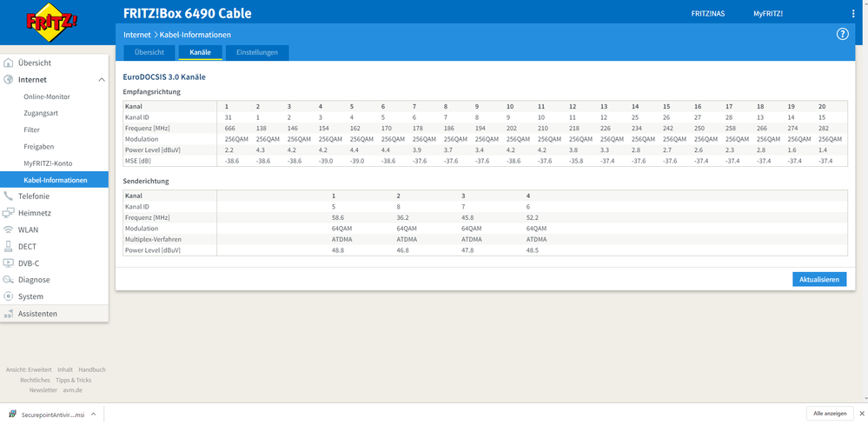Open the three-dot options menu
Viewport: 868px width, 425px height.
pos(853,14)
